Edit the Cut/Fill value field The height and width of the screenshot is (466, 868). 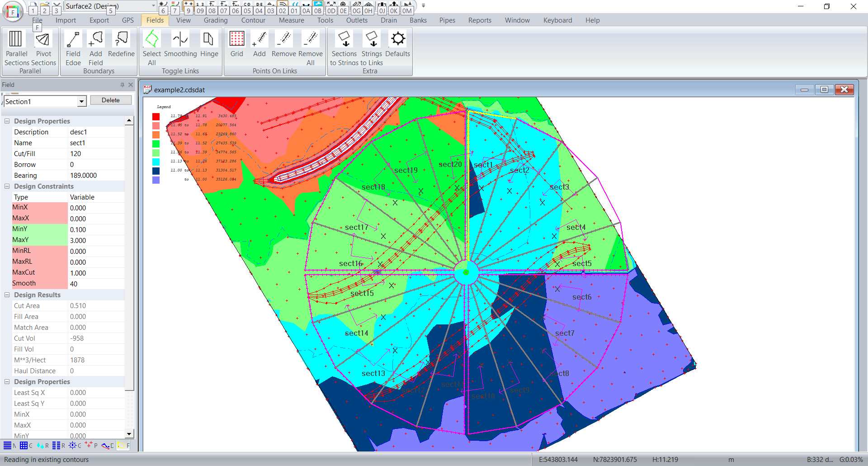click(x=96, y=154)
